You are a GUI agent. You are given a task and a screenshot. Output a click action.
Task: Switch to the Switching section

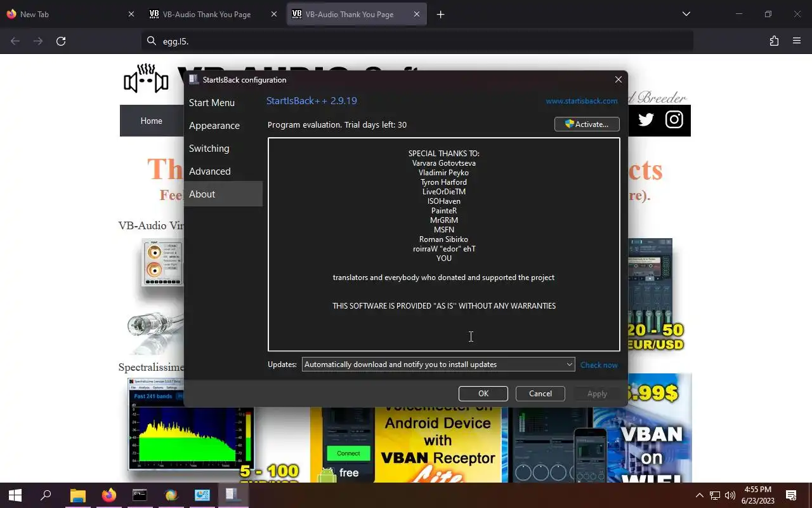tap(209, 149)
